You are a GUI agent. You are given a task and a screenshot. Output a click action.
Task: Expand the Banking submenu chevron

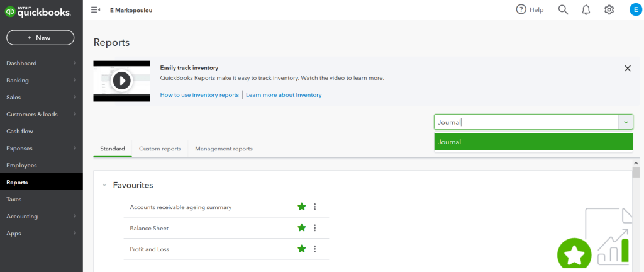click(74, 80)
